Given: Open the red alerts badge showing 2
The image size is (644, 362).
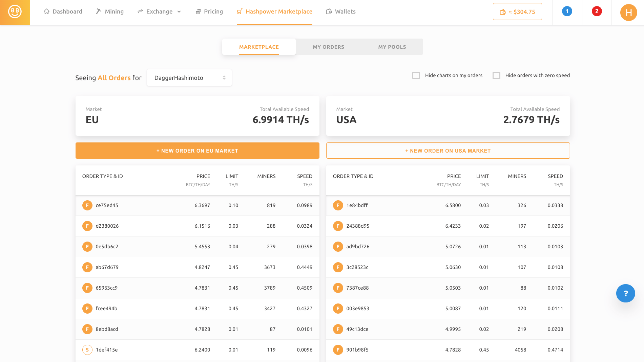Looking at the screenshot, I should click(597, 12).
